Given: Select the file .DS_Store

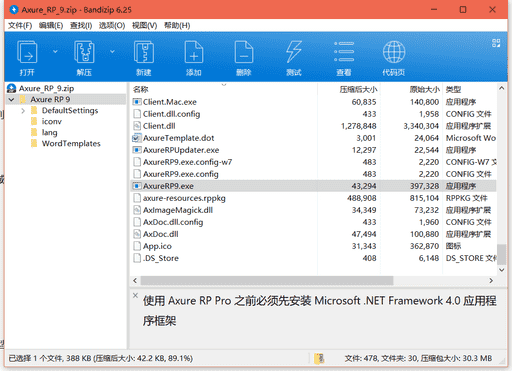Looking at the screenshot, I should [161, 258].
